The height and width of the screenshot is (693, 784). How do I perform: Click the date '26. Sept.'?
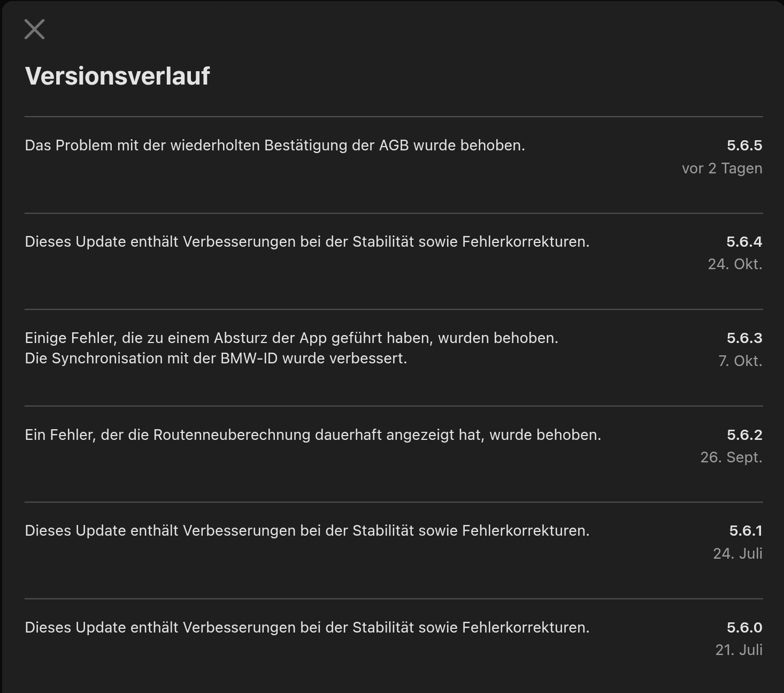coord(732,457)
